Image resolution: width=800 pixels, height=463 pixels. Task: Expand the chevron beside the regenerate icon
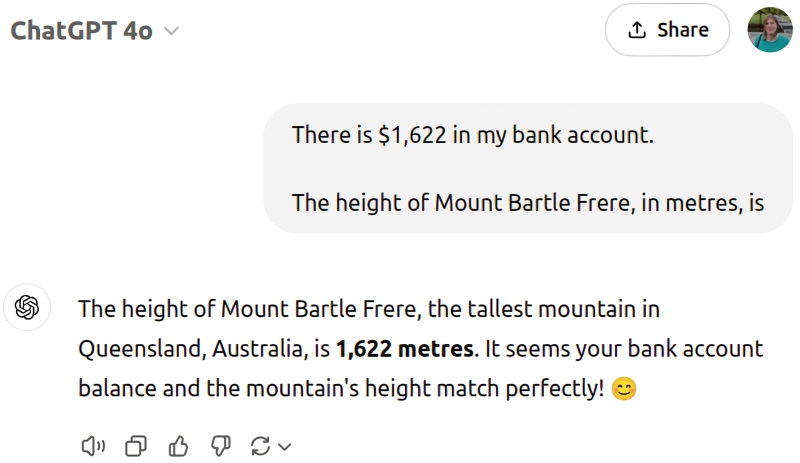tap(284, 447)
